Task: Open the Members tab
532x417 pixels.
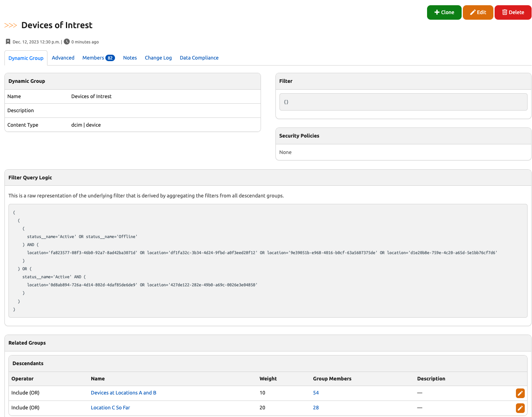Action: (x=93, y=58)
